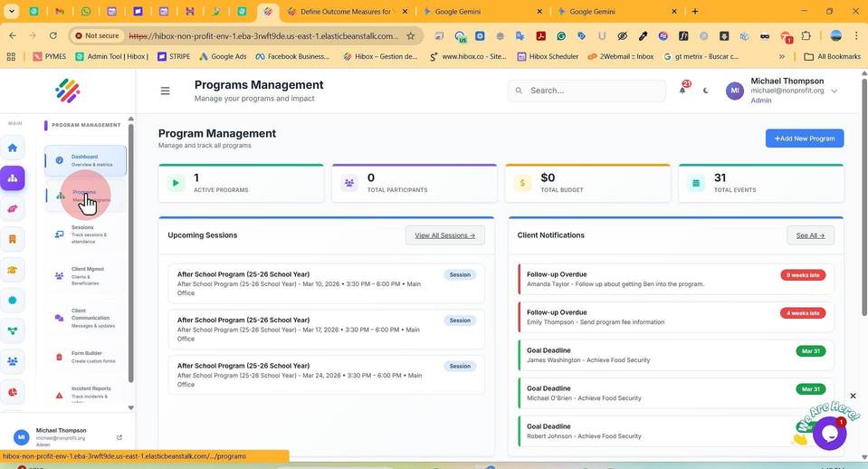The width and height of the screenshot is (868, 469).
Task: Open the pink handshake icon in sidebar
Action: 12,209
